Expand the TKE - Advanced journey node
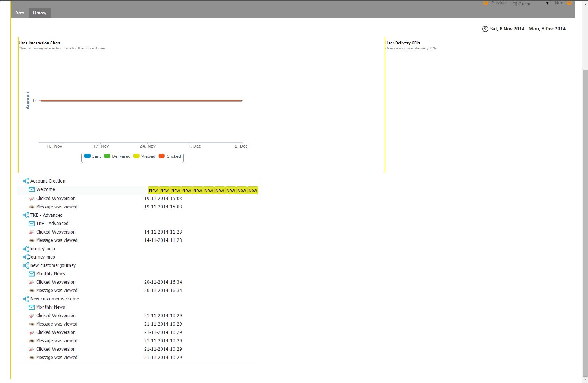Image resolution: width=588 pixels, height=383 pixels. coord(24,215)
